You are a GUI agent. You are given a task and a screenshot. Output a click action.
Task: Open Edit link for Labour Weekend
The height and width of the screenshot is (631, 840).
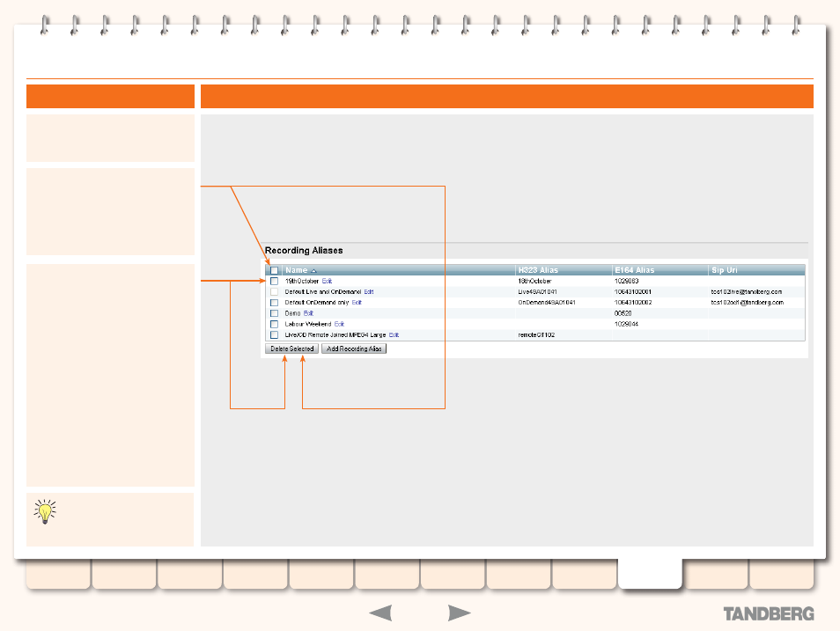(x=339, y=324)
